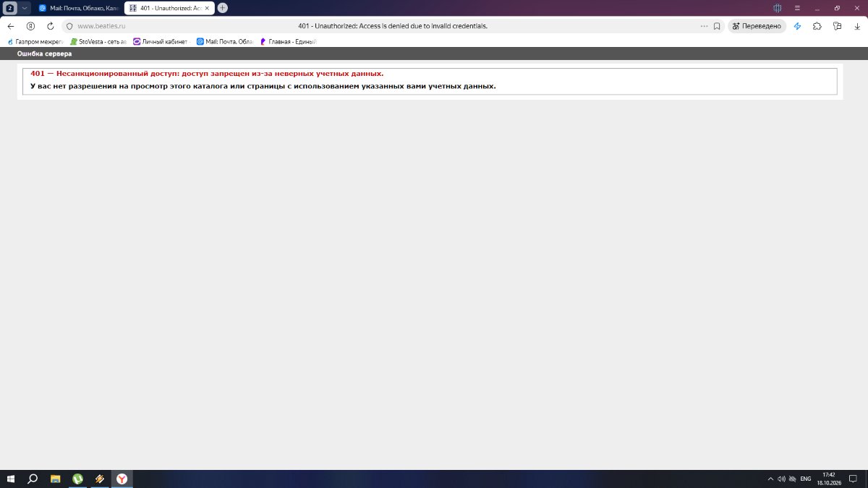Open the Windows Start menu

coord(11,479)
